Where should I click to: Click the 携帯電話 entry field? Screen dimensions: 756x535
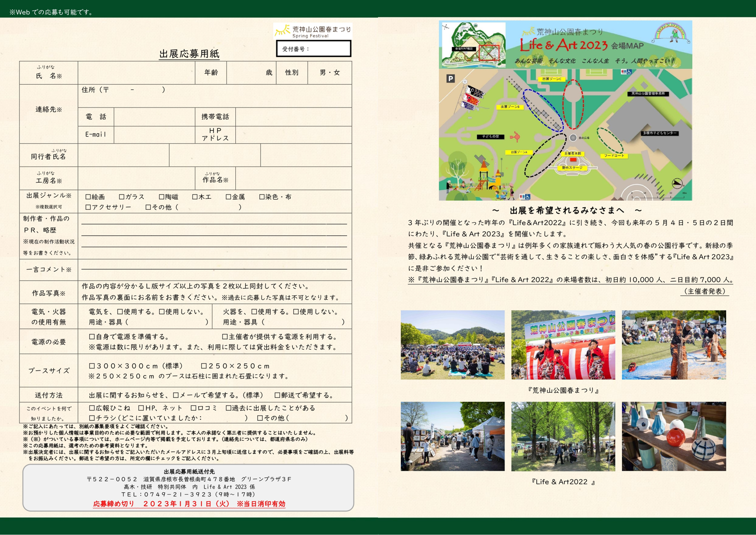(x=293, y=117)
